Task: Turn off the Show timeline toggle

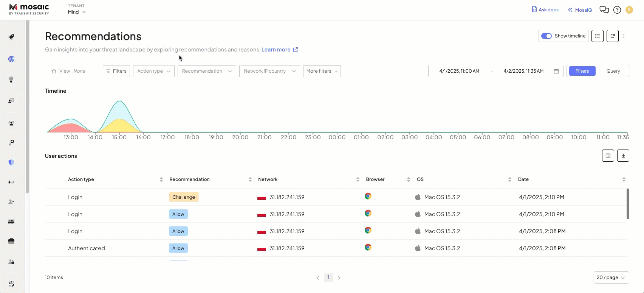Action: click(546, 36)
